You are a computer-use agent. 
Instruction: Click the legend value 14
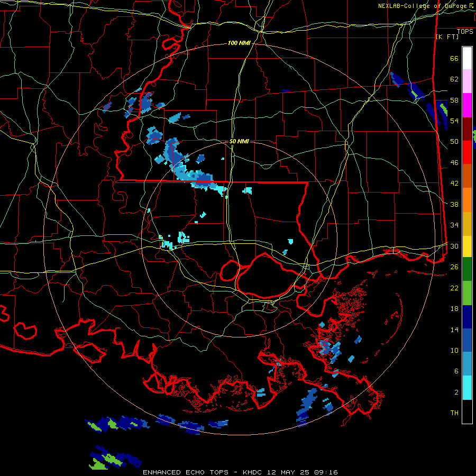454,329
